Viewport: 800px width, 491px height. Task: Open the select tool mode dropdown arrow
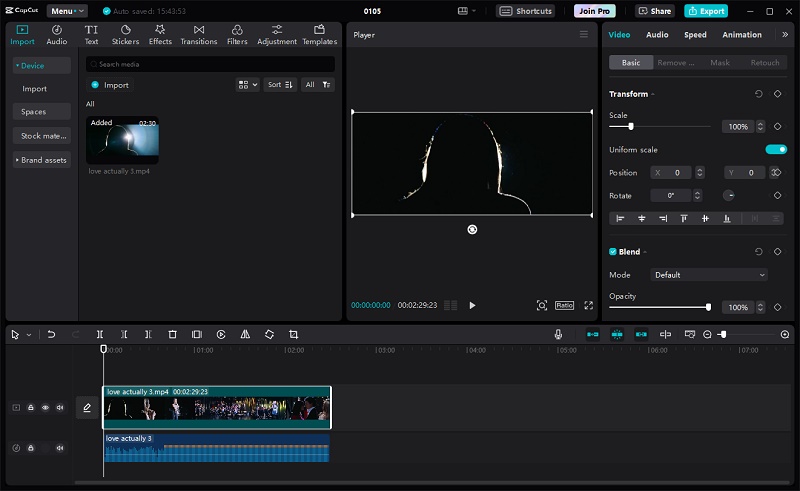[x=29, y=335]
